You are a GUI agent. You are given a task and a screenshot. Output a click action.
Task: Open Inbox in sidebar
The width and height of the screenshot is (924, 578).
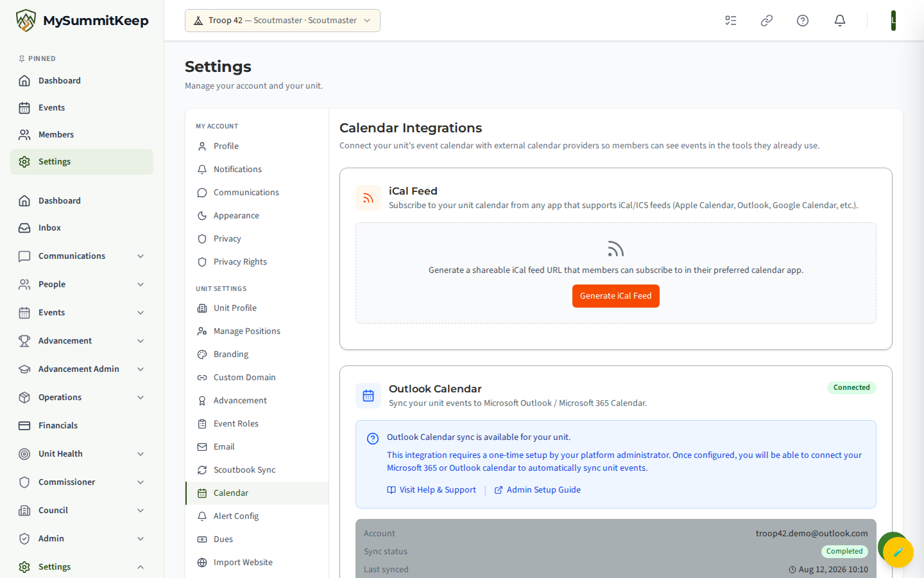(81, 228)
